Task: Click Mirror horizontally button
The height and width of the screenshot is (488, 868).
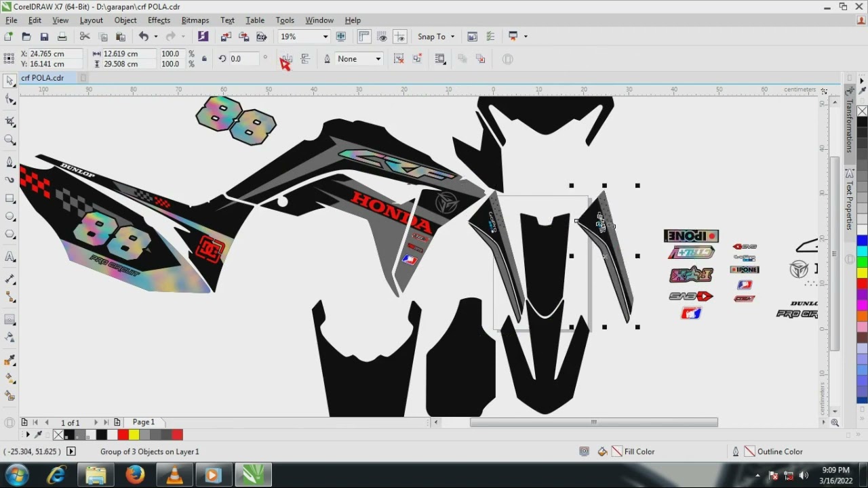Action: click(287, 59)
